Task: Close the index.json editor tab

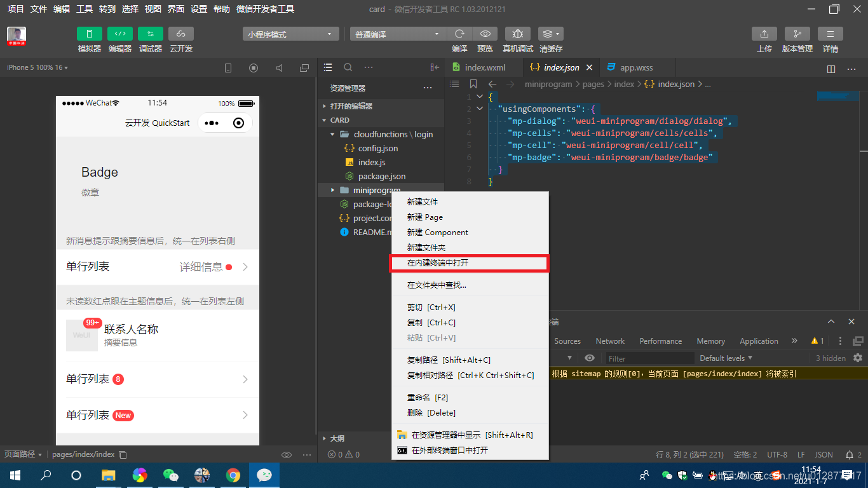Action: (x=589, y=67)
